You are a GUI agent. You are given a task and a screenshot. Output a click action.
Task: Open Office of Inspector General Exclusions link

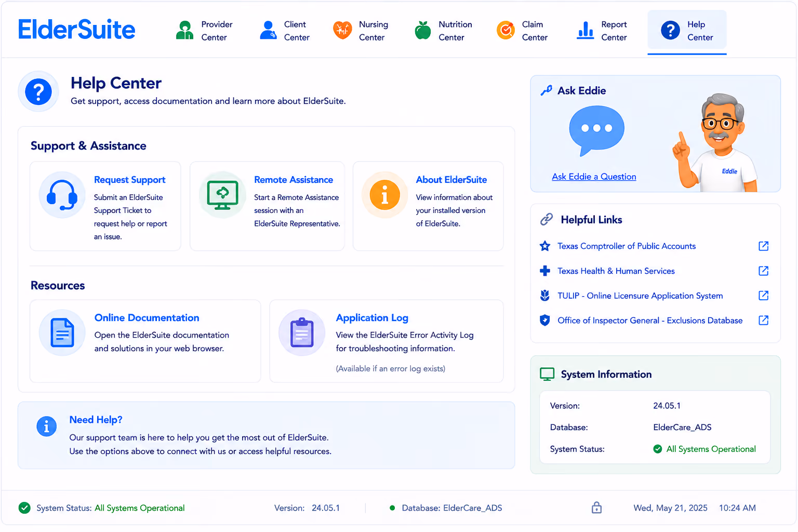[650, 321]
